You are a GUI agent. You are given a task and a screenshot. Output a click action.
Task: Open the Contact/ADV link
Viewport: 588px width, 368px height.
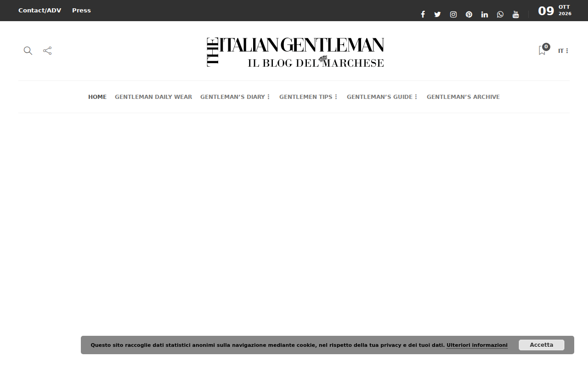[40, 11]
